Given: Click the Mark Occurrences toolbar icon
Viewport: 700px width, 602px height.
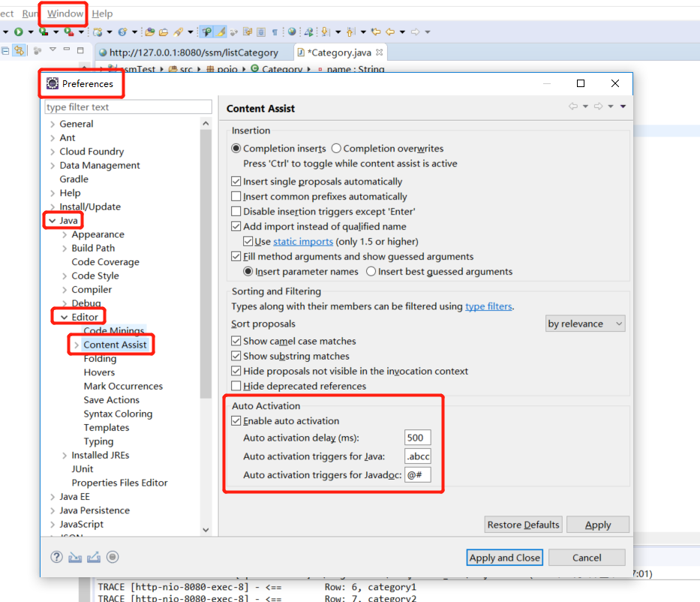Looking at the screenshot, I should [219, 32].
